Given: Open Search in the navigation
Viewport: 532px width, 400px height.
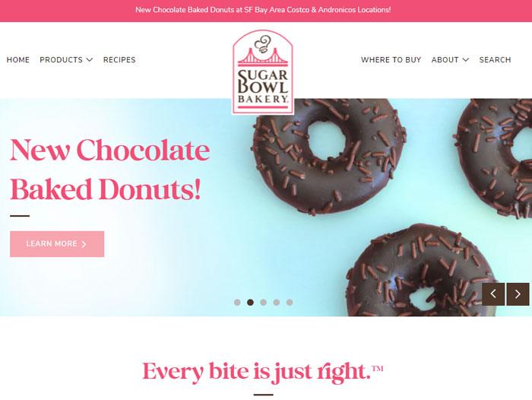Looking at the screenshot, I should click(495, 60).
